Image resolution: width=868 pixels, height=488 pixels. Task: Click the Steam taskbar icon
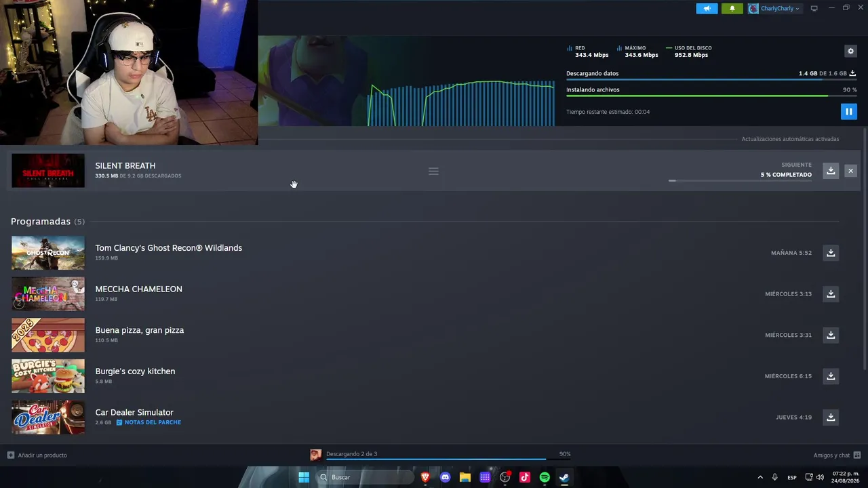pos(564,477)
